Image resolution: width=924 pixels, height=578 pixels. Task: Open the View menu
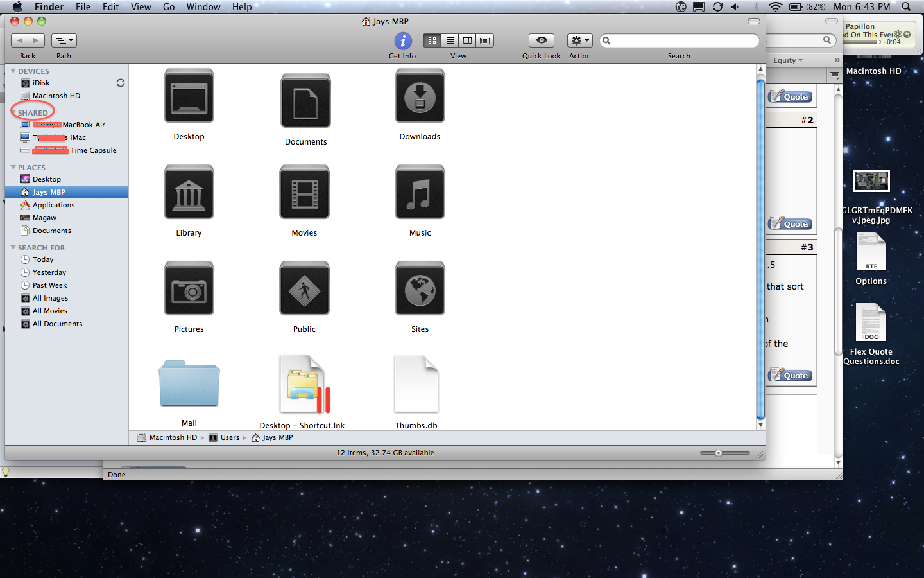(x=141, y=7)
